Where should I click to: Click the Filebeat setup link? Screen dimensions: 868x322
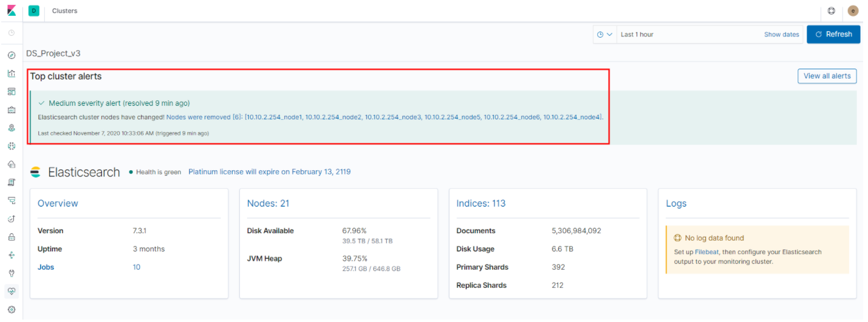tap(706, 252)
